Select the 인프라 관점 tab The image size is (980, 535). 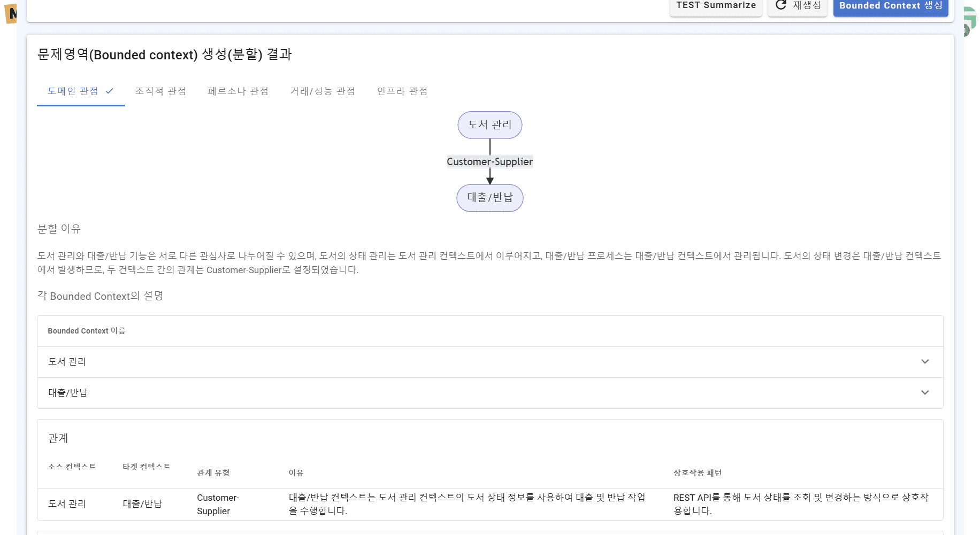pyautogui.click(x=402, y=91)
